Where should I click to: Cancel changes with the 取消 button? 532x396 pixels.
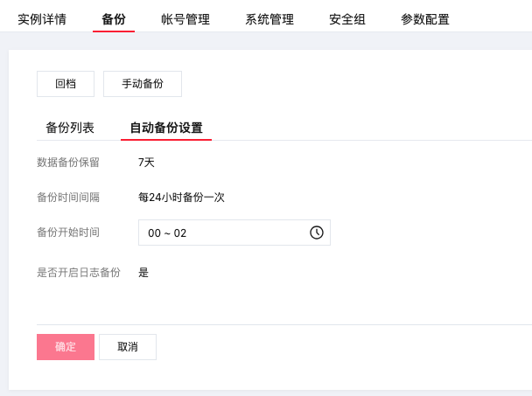[128, 347]
